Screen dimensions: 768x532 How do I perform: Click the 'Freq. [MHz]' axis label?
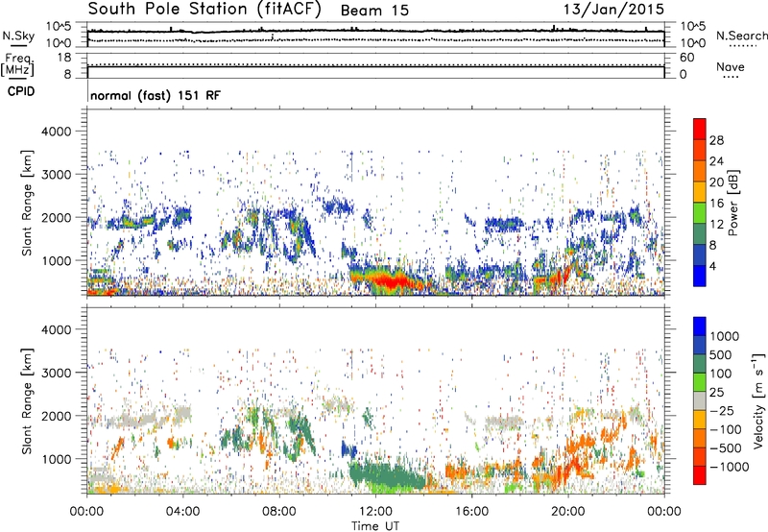click(17, 65)
